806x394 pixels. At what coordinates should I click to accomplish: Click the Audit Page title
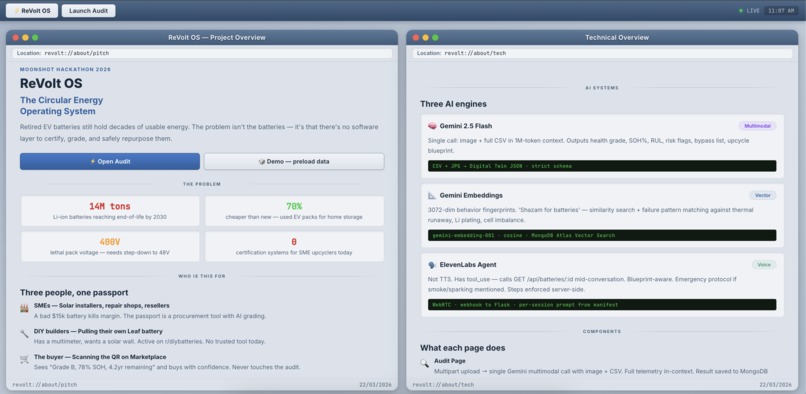[x=450, y=361]
